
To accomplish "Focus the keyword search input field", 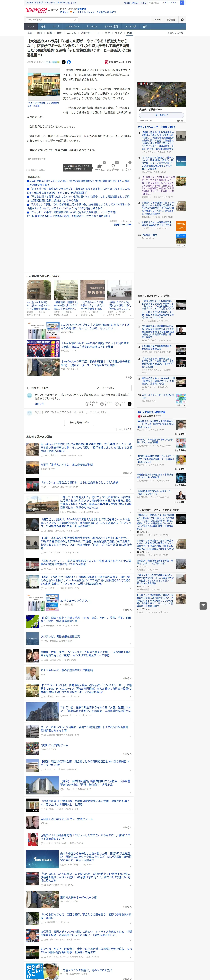I will 49,20.
